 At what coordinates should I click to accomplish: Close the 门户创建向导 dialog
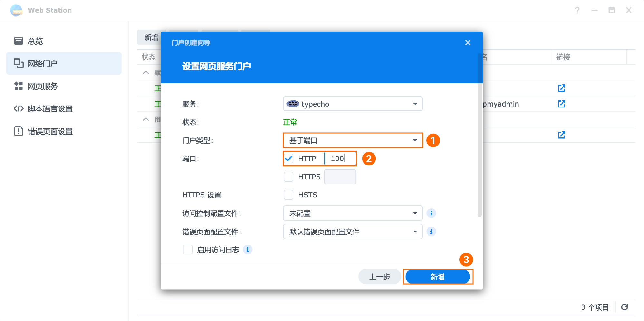pyautogui.click(x=468, y=42)
